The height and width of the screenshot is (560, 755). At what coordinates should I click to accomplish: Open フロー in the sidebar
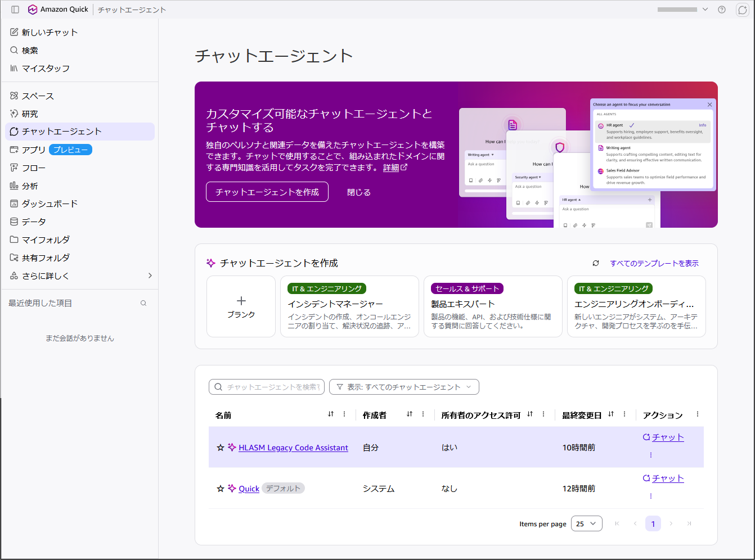[28, 168]
